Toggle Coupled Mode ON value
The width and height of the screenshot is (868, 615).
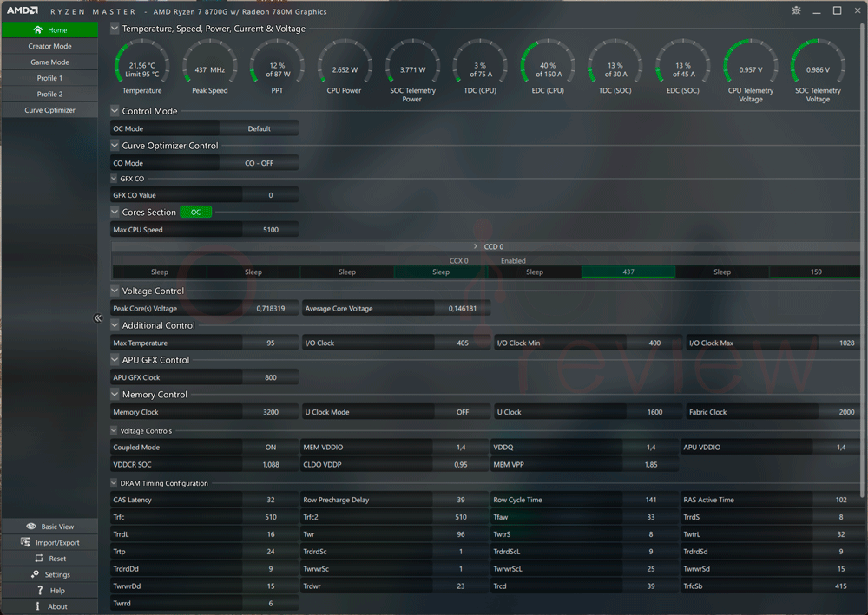tap(270, 447)
